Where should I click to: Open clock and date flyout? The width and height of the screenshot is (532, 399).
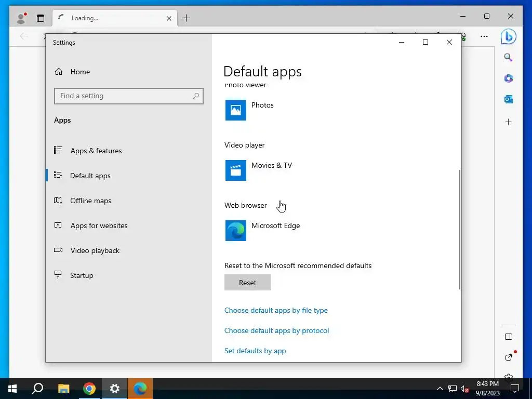pyautogui.click(x=487, y=389)
